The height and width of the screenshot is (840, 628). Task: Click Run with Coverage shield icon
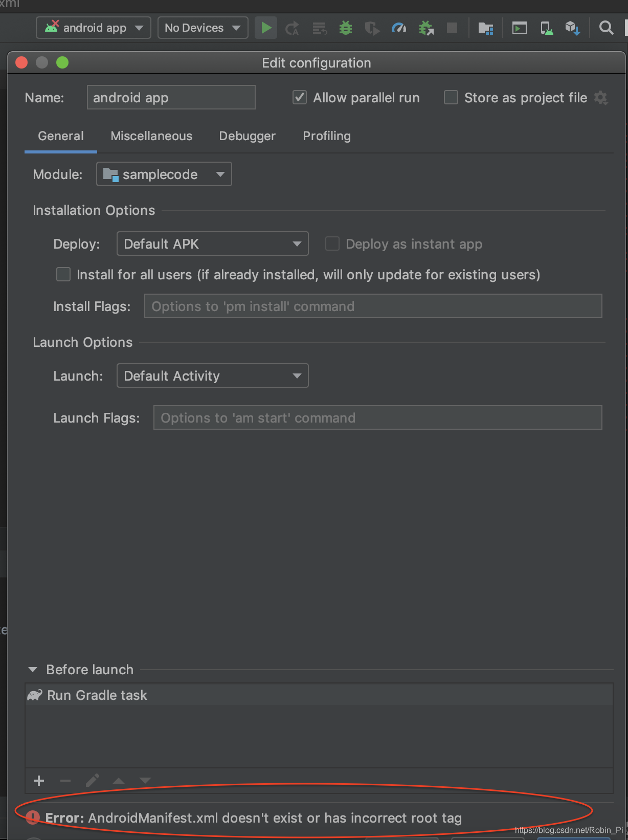pyautogui.click(x=372, y=28)
